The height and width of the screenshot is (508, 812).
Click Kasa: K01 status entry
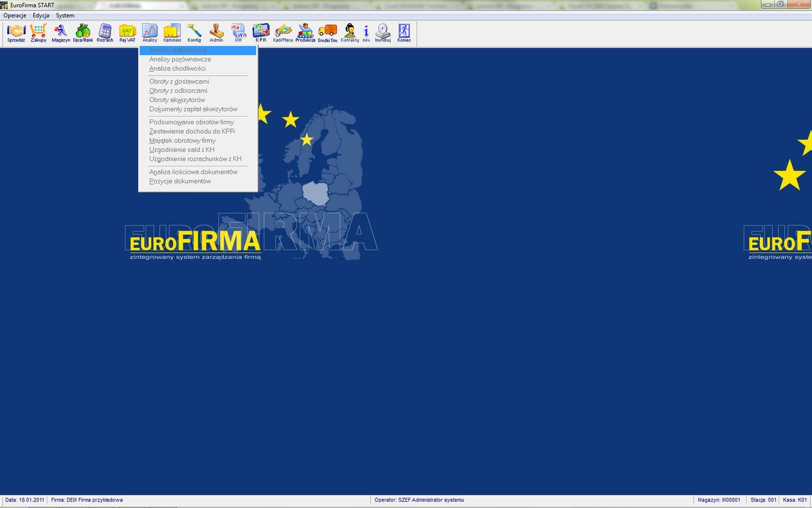pyautogui.click(x=795, y=500)
